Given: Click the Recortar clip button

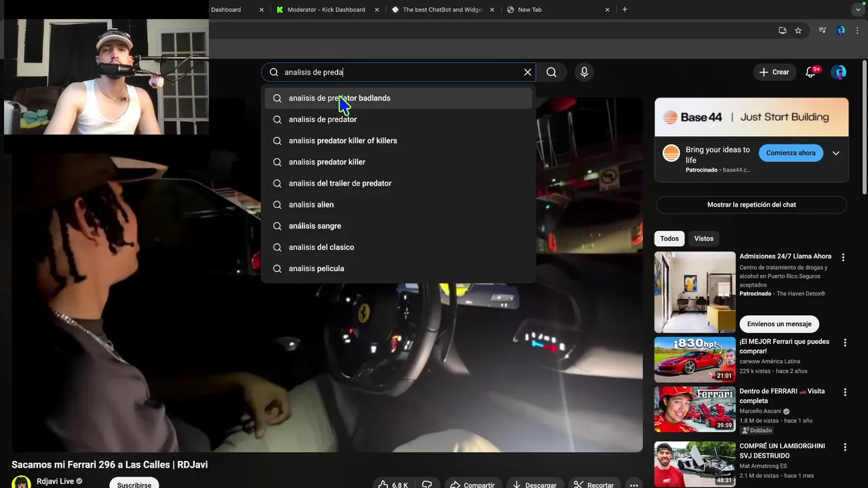Looking at the screenshot, I should (x=593, y=484).
